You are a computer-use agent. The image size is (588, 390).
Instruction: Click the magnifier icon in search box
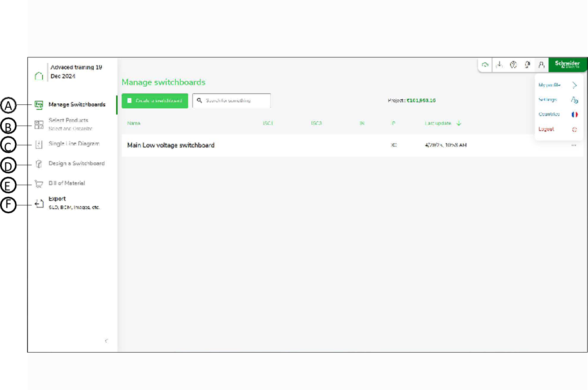coord(199,100)
